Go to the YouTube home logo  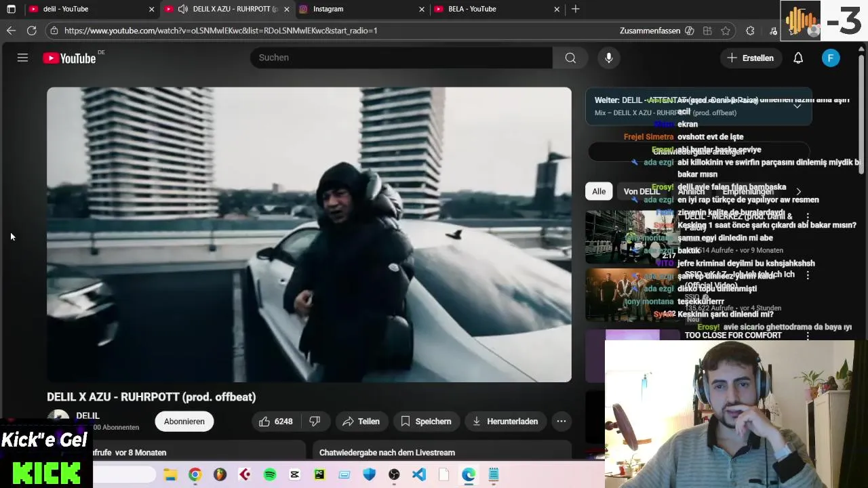point(69,58)
